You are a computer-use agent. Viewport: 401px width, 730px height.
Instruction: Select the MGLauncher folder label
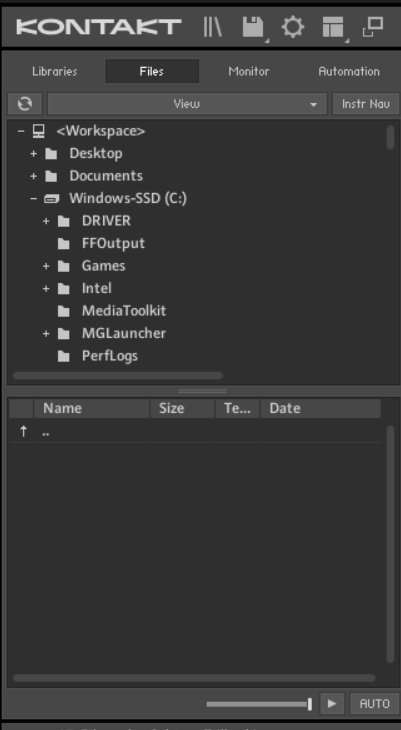point(124,333)
